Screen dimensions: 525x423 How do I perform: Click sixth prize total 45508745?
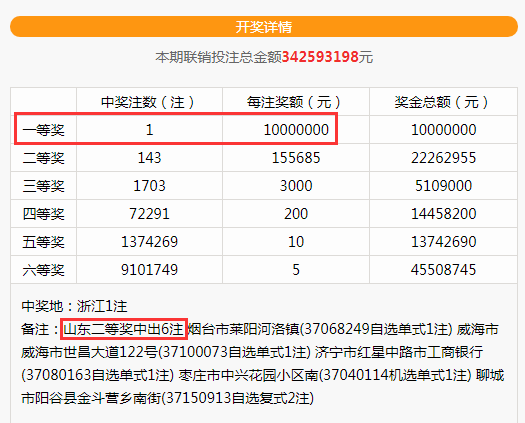pos(443,270)
